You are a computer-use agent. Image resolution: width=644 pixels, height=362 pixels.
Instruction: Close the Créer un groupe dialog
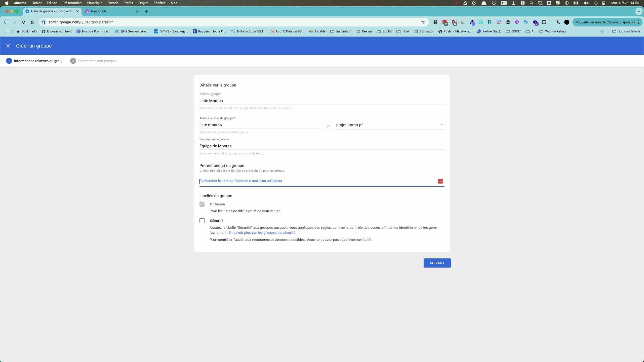[8, 46]
